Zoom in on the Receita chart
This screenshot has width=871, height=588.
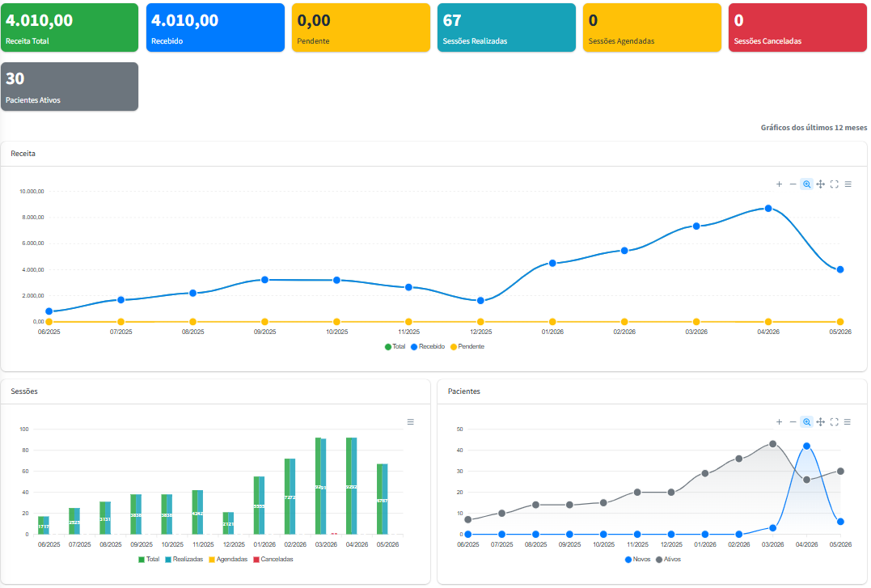coord(779,184)
